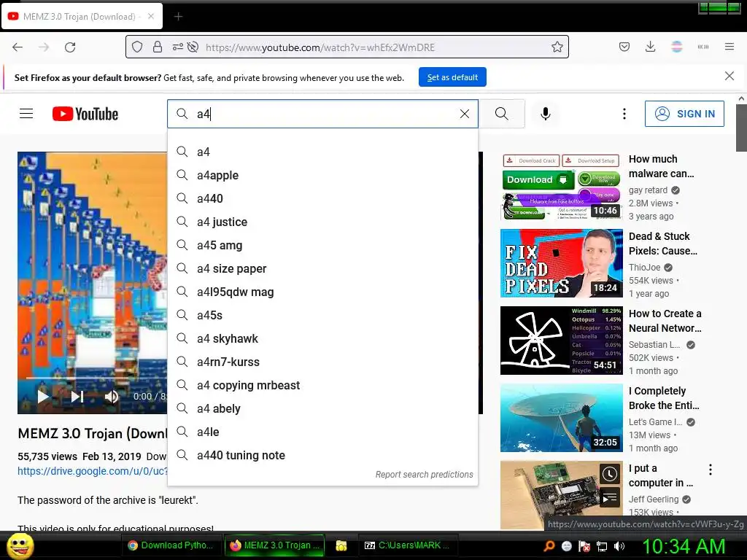Click the blocked autoplay icon in address bar
This screenshot has height=560, width=747.
click(x=193, y=47)
